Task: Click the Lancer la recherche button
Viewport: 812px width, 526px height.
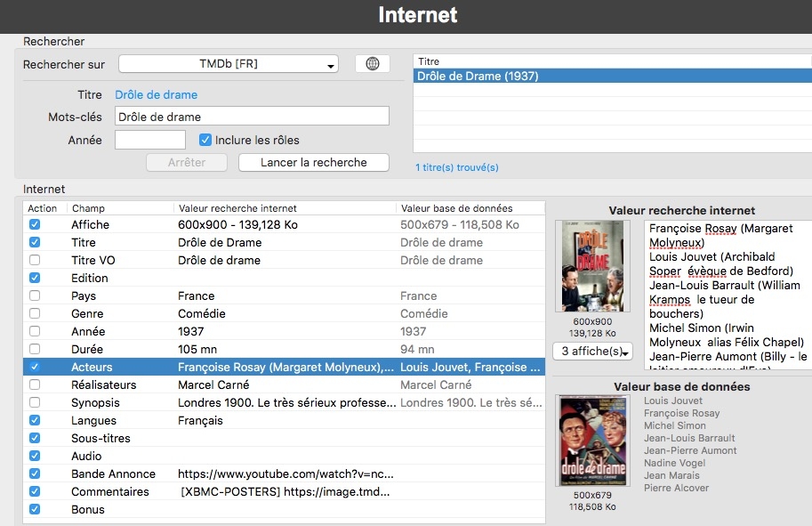Action: pyautogui.click(x=314, y=163)
